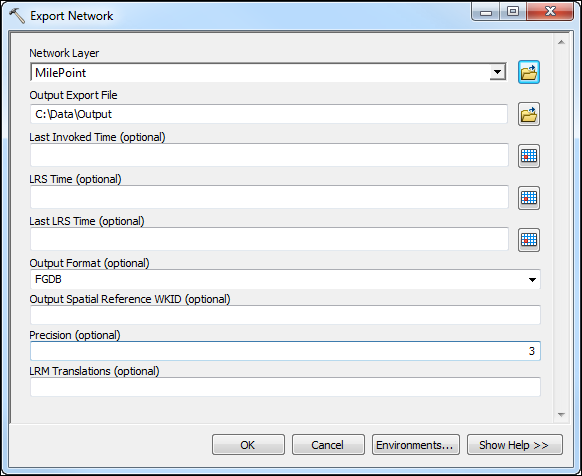
Task: Click the hammer tool icon in title bar
Action: tap(16, 16)
